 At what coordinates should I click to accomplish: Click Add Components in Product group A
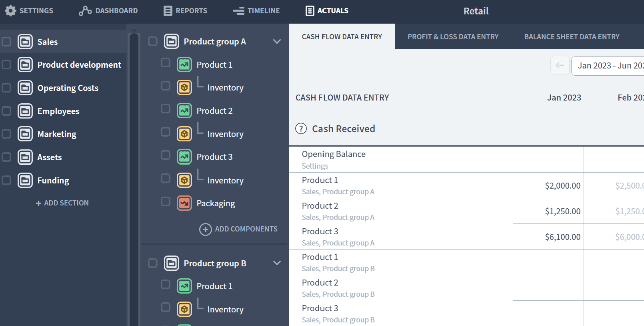pyautogui.click(x=238, y=229)
